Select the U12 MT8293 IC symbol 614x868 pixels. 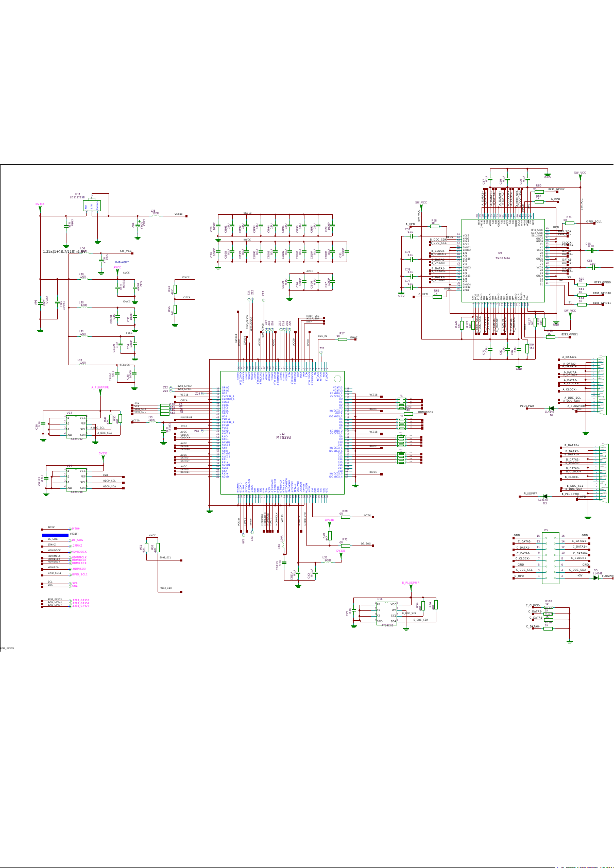click(283, 433)
